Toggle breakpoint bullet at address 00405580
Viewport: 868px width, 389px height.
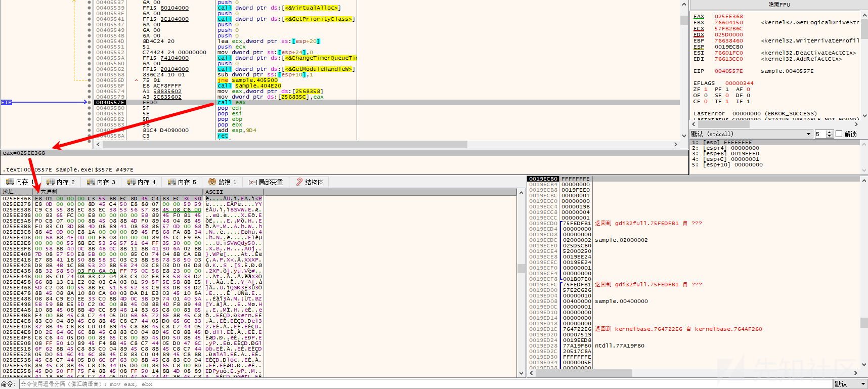(x=90, y=108)
